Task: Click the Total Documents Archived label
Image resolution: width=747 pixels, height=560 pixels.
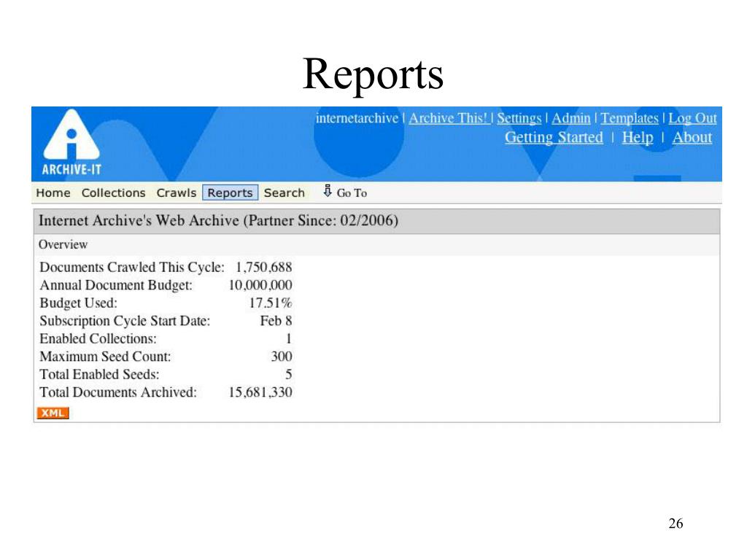Action: [118, 392]
